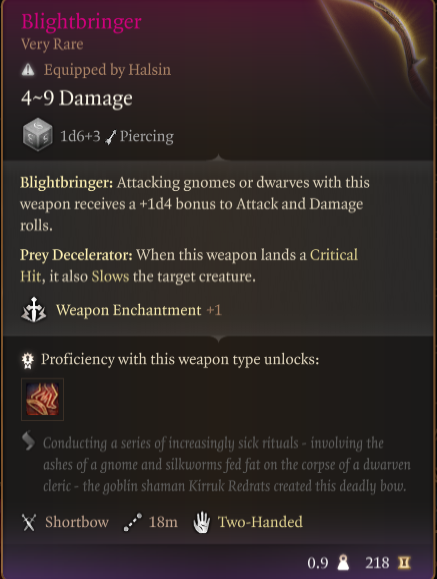
Task: Click the Two-Handed property label
Action: point(260,522)
